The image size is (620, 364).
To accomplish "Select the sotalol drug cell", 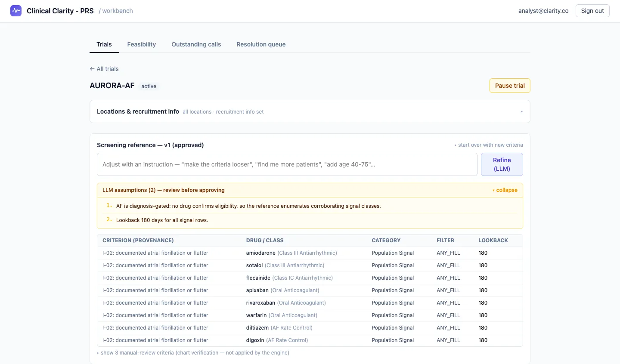I will (x=285, y=265).
